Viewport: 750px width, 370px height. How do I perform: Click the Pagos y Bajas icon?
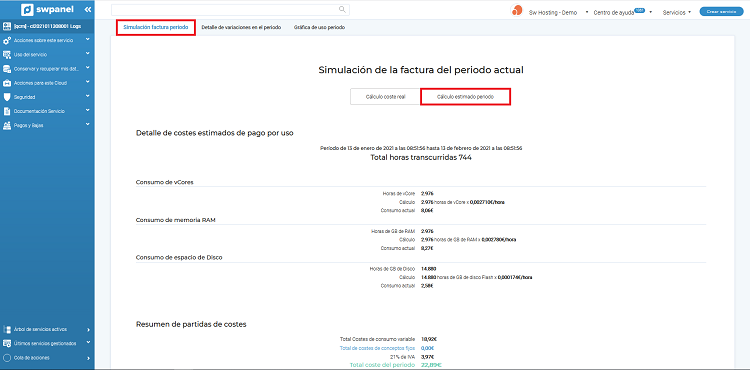7,125
